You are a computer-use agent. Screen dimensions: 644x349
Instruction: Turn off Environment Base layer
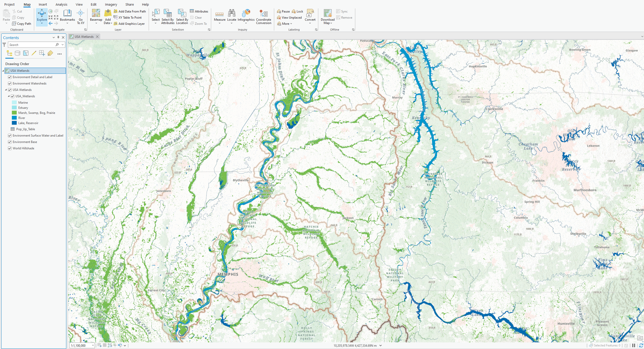10,142
